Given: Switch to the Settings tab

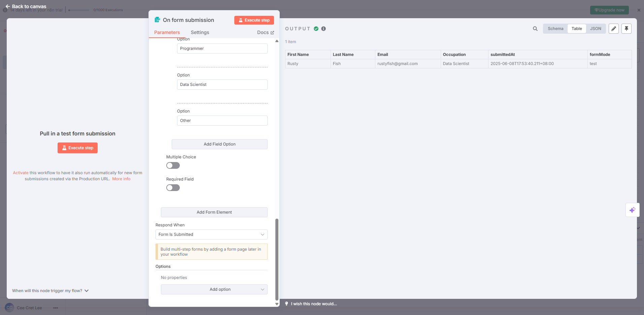Looking at the screenshot, I should [x=200, y=32].
